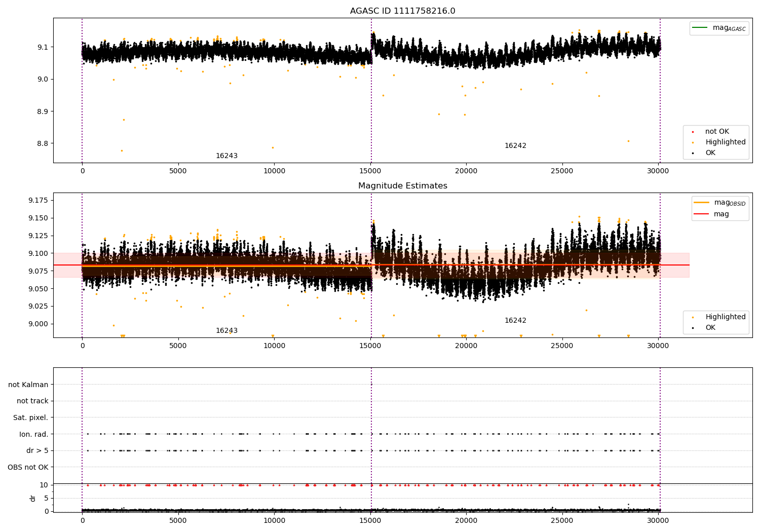
Task: Click x-axis tick "30000" under Magnitude Estimates plot
Action: tap(658, 346)
